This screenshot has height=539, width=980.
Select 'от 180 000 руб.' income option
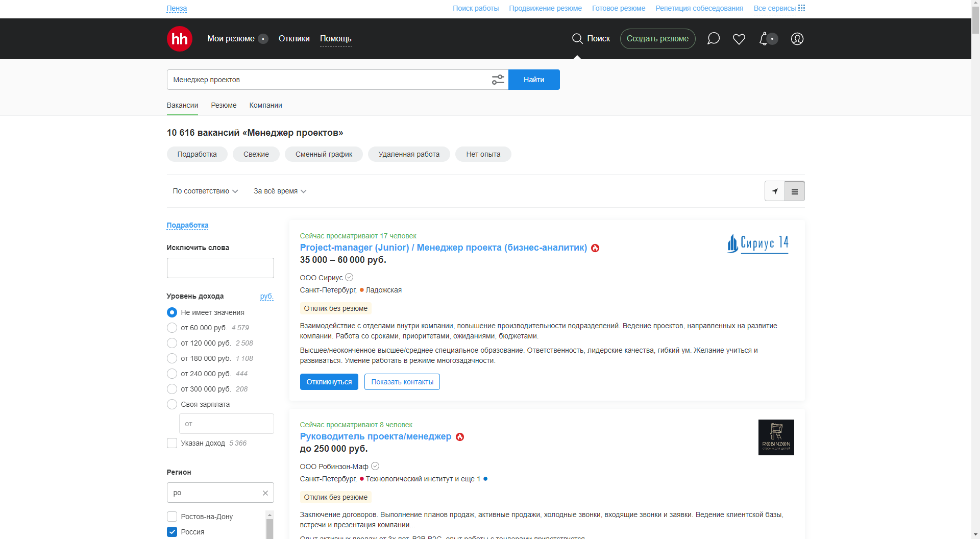(x=172, y=358)
